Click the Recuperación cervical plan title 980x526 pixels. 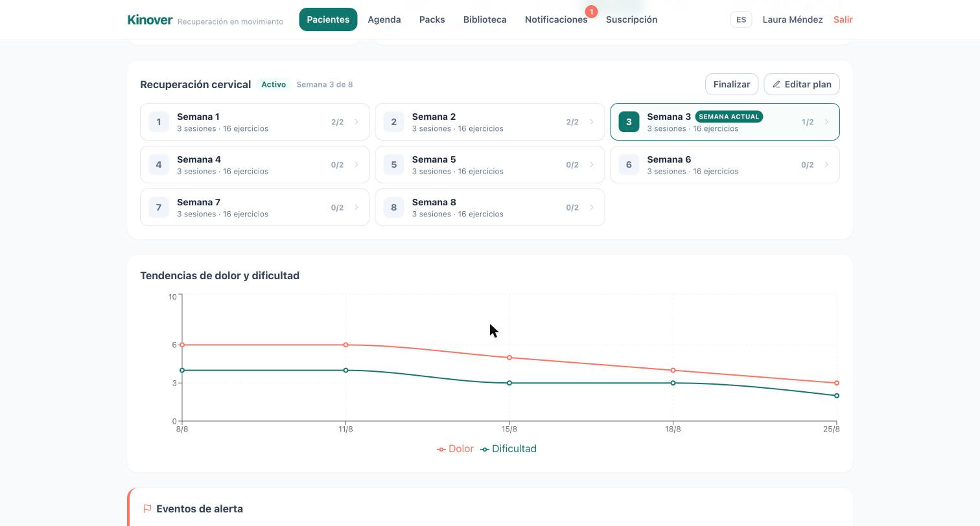coord(195,84)
